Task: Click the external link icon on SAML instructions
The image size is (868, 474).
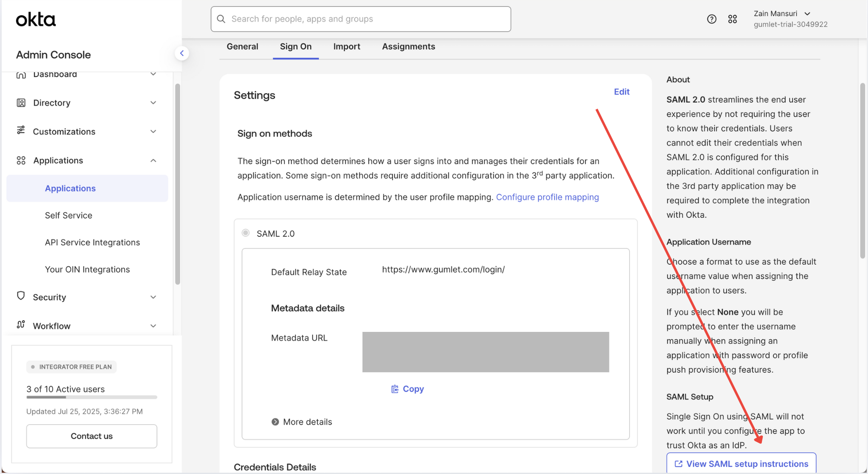Action: (x=678, y=464)
